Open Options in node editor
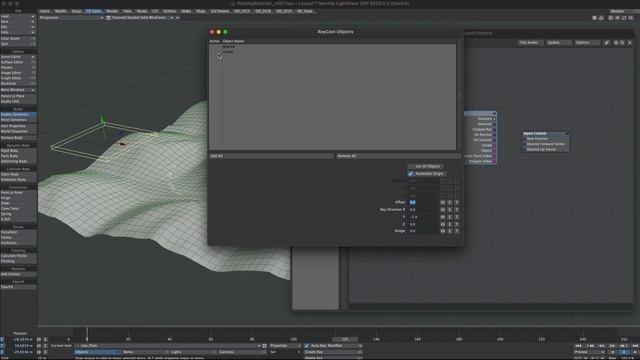Screen dimensions: 640x360 click(587, 43)
